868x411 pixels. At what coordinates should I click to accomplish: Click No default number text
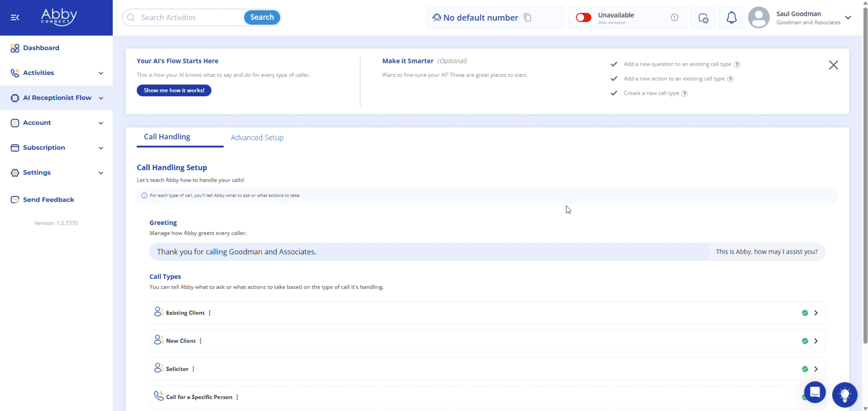(481, 17)
